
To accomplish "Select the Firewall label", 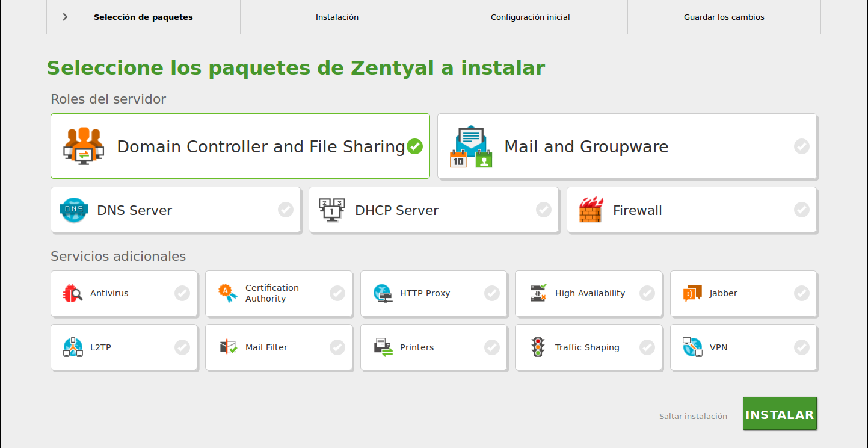I will (x=638, y=210).
